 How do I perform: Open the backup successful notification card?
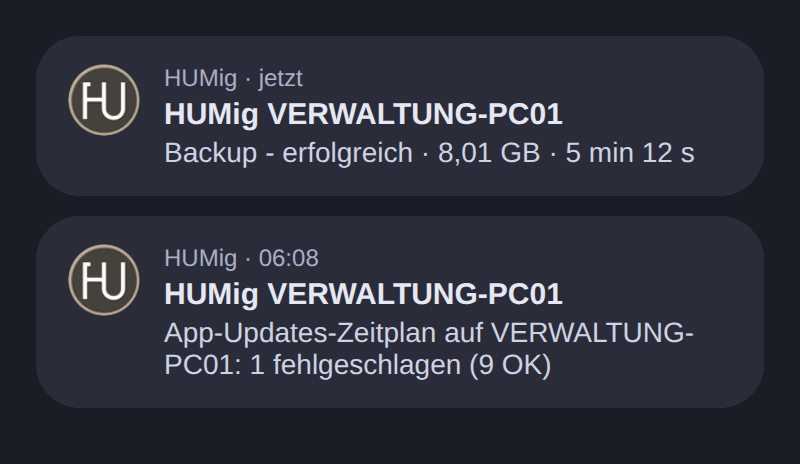click(x=400, y=116)
